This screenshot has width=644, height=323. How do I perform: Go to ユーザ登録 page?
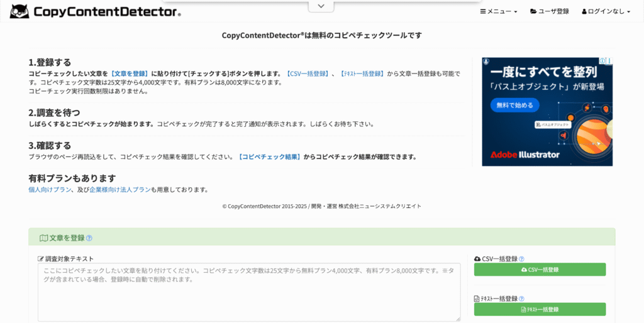550,11
